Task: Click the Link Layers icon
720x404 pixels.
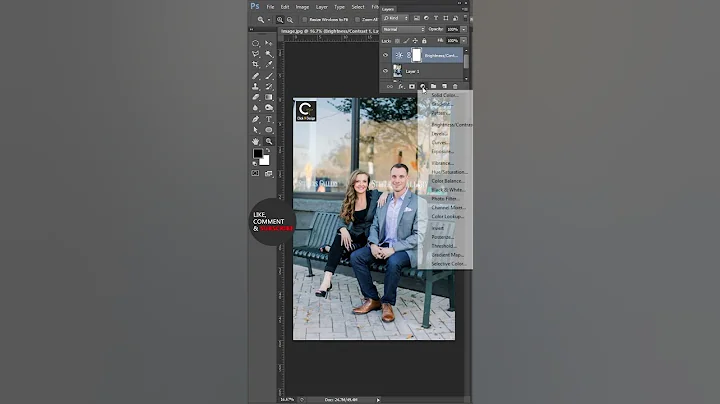Action: pos(390,86)
